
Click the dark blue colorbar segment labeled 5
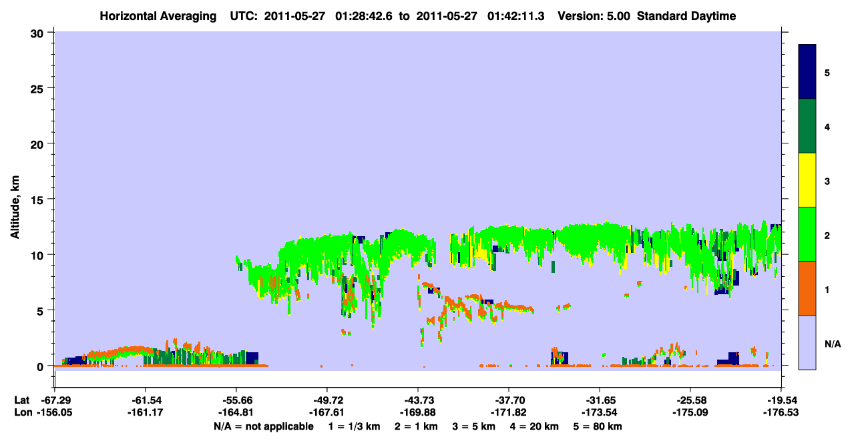807,72
